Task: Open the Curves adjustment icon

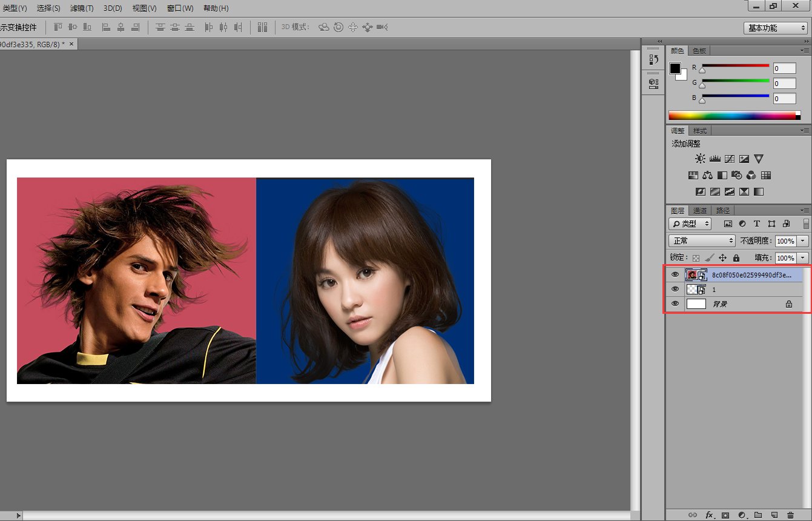Action: tap(730, 159)
